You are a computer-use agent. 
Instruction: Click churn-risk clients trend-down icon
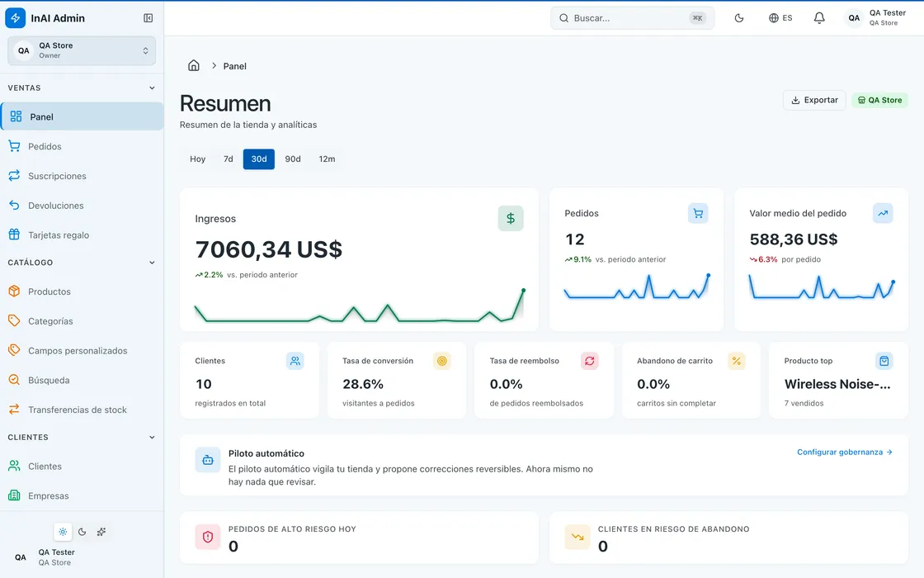pos(577,537)
